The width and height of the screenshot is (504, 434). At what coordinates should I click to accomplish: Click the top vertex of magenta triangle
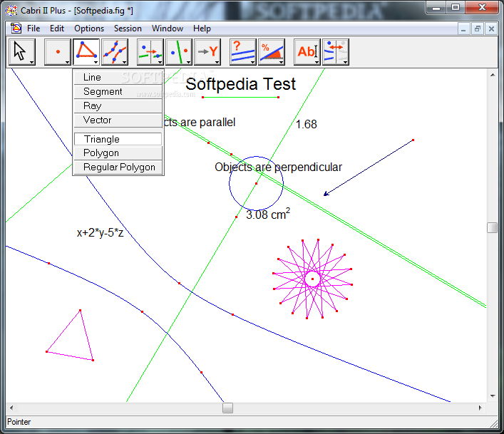click(80, 310)
